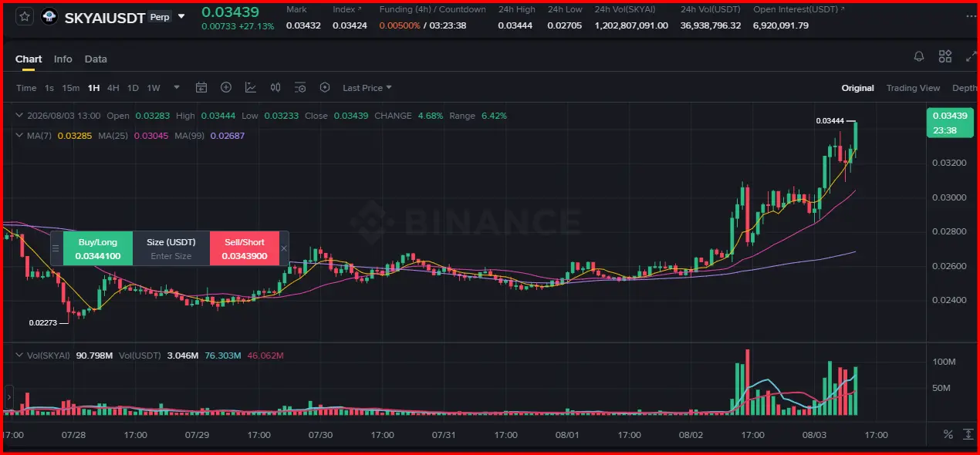Viewport: 980px width, 455px height.
Task: Switch to the Info tab
Action: click(63, 59)
